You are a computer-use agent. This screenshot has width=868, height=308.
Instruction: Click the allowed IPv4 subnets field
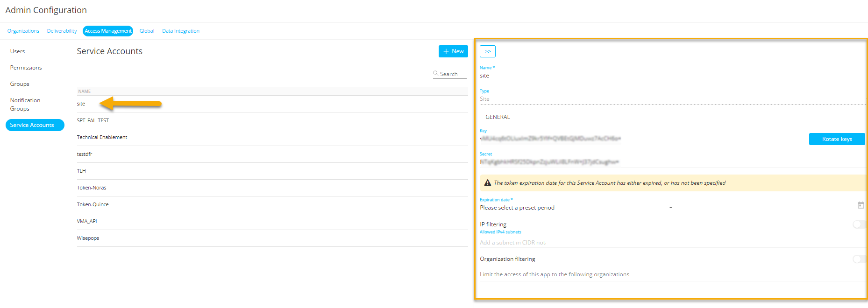click(x=654, y=243)
